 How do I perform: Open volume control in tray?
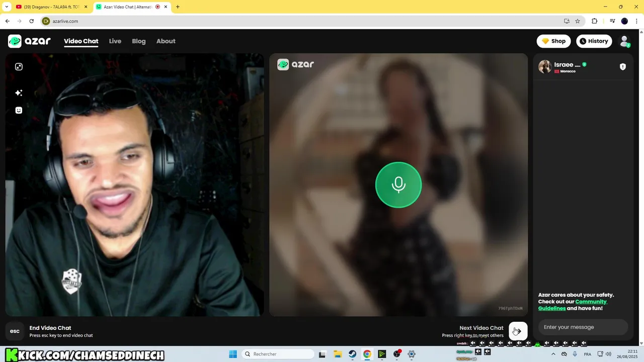[609, 354]
